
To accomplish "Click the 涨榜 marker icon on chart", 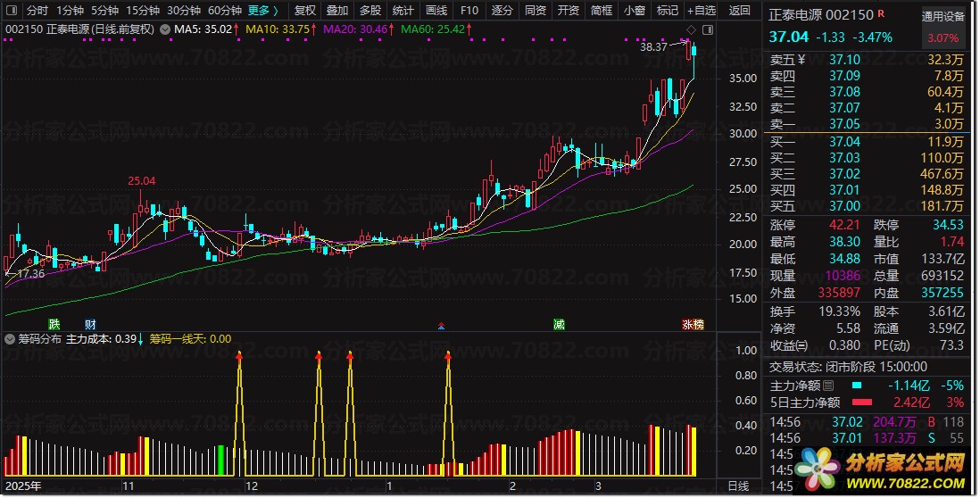I will [x=693, y=324].
